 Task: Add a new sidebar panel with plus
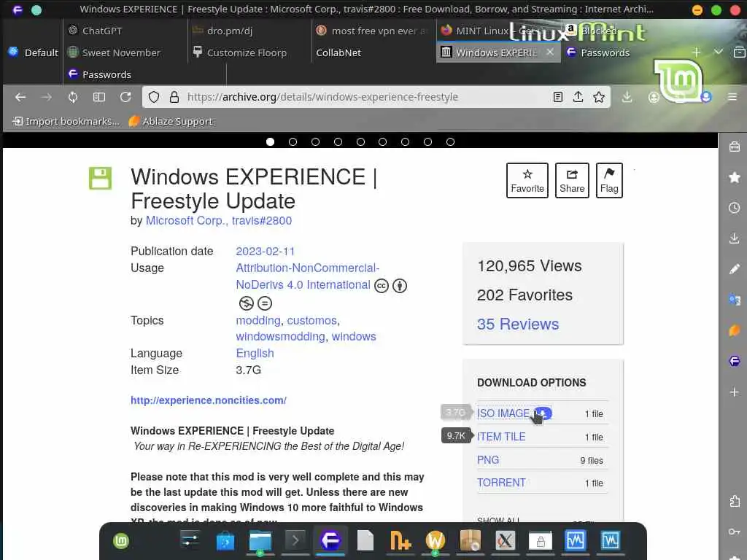tap(734, 392)
